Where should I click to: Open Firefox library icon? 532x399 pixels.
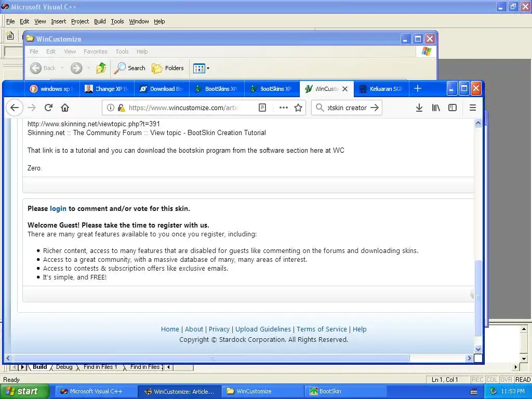click(436, 108)
